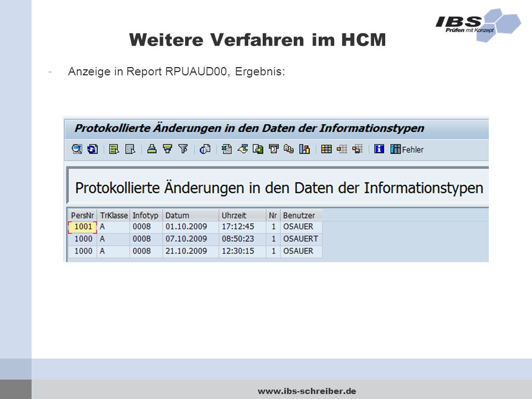Select Nr value 1 in the 17:12:45 row
532x399 pixels.
pyautogui.click(x=273, y=227)
